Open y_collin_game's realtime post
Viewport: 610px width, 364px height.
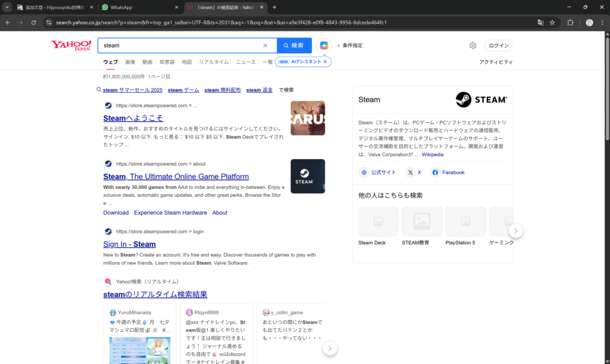coord(291,334)
